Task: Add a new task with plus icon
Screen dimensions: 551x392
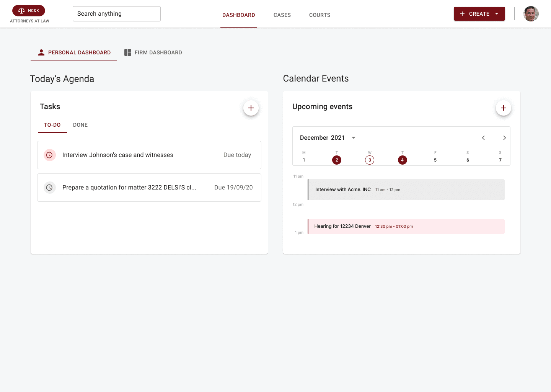Action: [x=251, y=108]
